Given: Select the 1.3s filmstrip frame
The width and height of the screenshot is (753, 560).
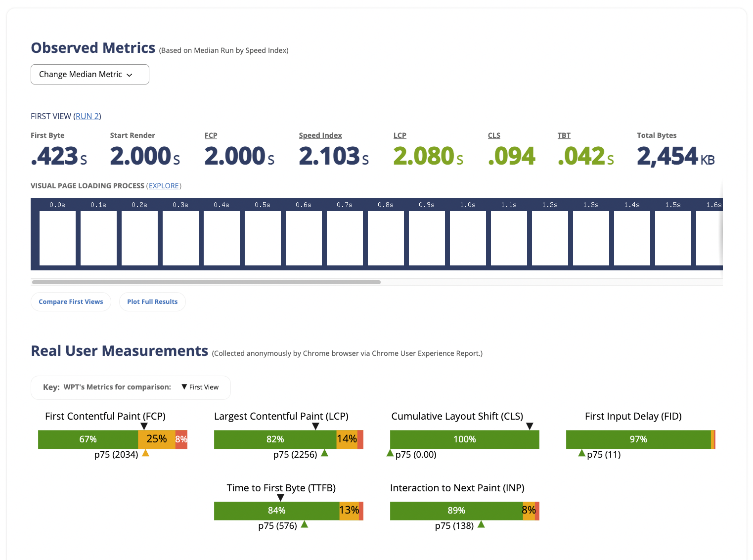Looking at the screenshot, I should pos(591,238).
